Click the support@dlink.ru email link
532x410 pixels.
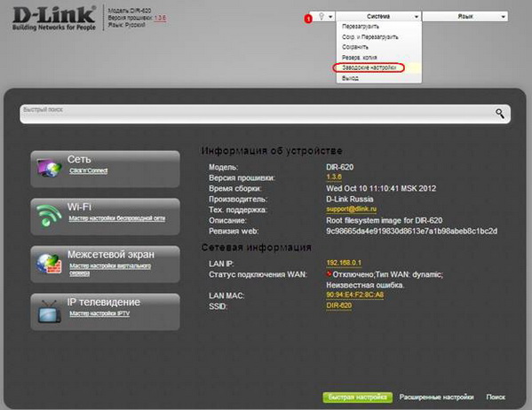tap(351, 209)
